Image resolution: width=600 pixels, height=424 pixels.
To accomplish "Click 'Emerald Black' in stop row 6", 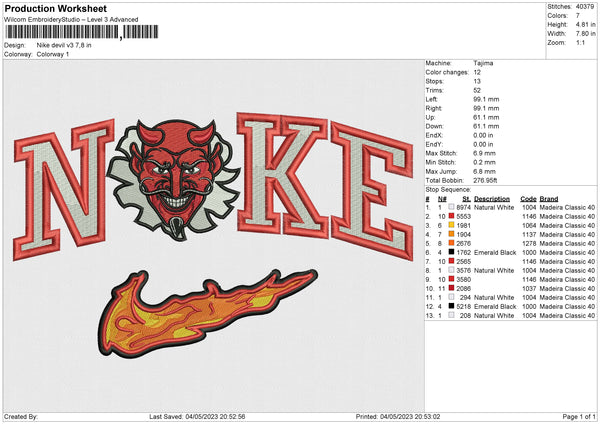I will (x=495, y=253).
